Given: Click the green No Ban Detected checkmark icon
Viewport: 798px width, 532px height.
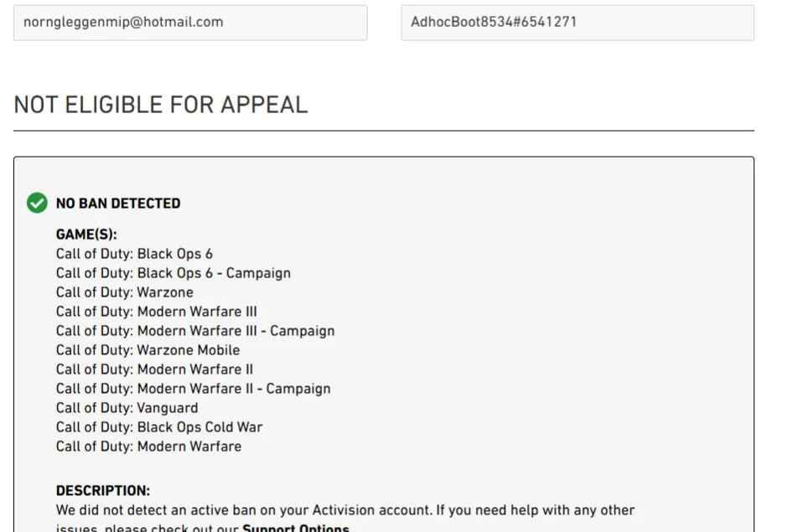Looking at the screenshot, I should click(x=37, y=203).
